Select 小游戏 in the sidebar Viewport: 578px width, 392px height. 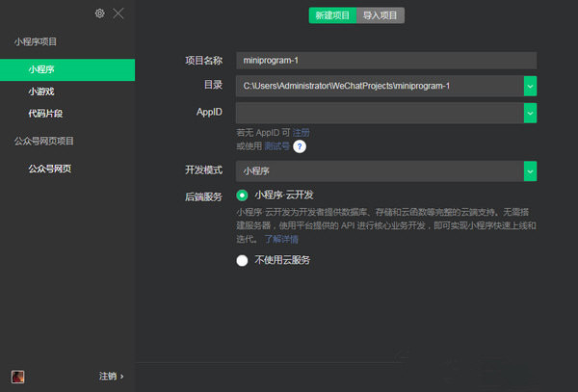coord(41,91)
